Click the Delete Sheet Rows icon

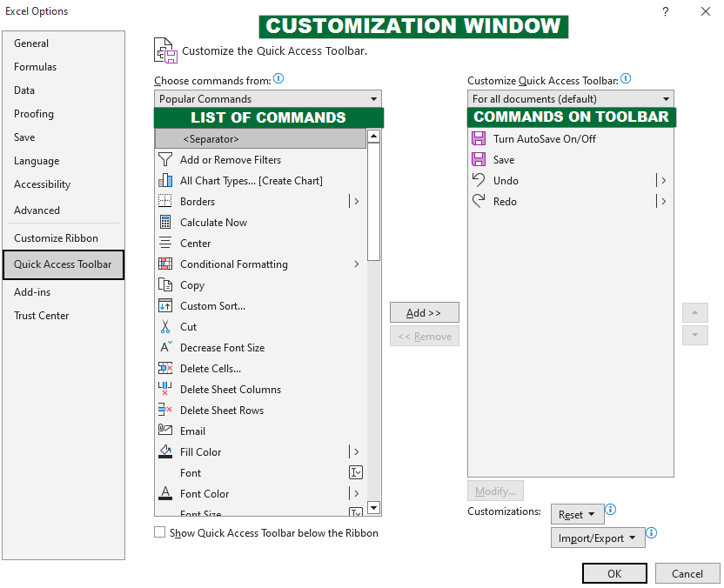(164, 410)
